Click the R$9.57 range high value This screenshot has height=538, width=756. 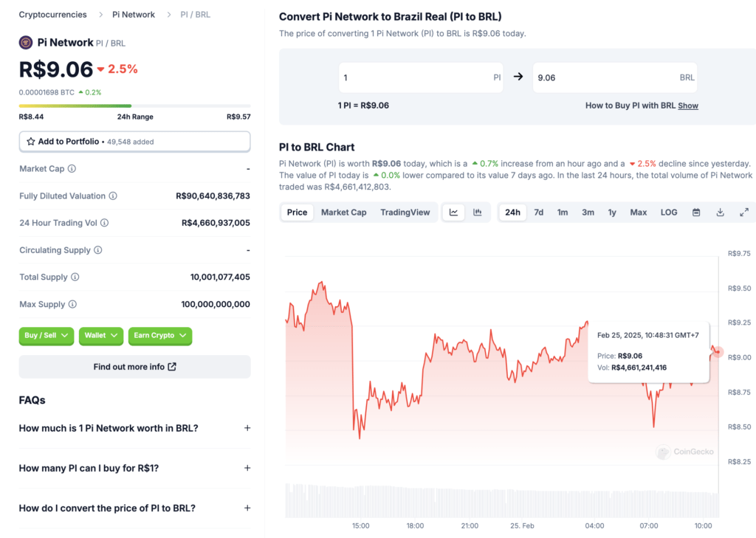238,117
